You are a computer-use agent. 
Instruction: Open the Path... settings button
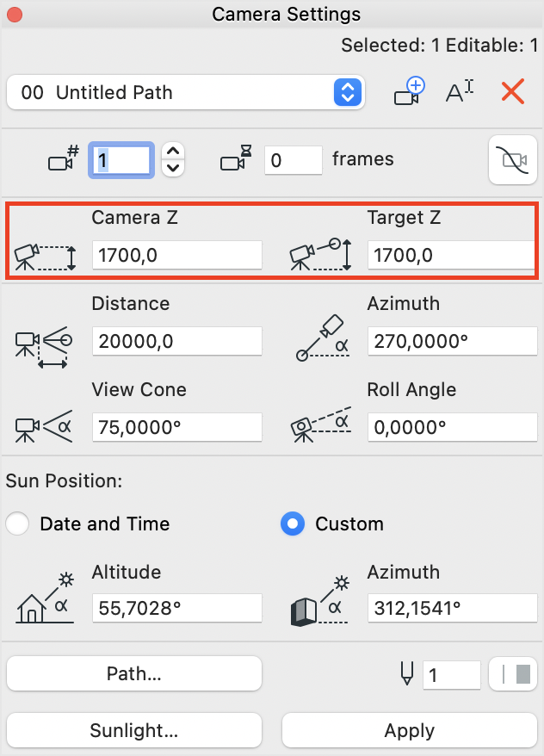[x=134, y=673]
